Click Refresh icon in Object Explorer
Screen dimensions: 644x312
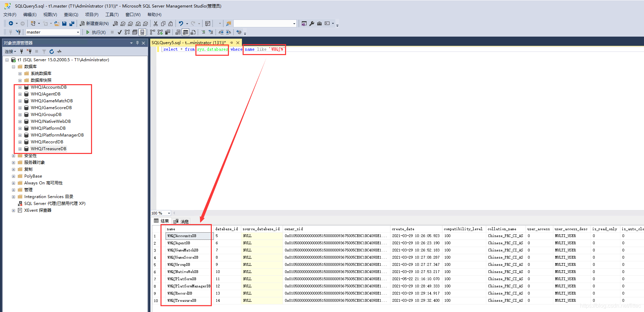[x=52, y=51]
